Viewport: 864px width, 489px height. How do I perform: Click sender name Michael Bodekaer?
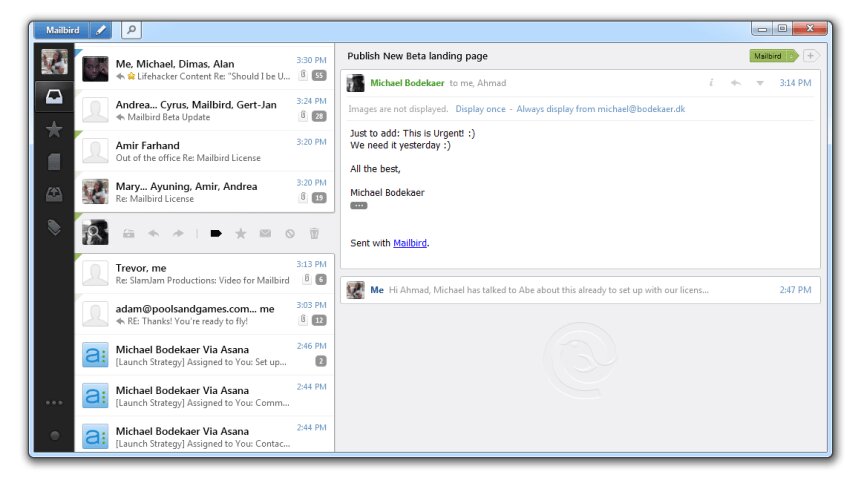407,83
